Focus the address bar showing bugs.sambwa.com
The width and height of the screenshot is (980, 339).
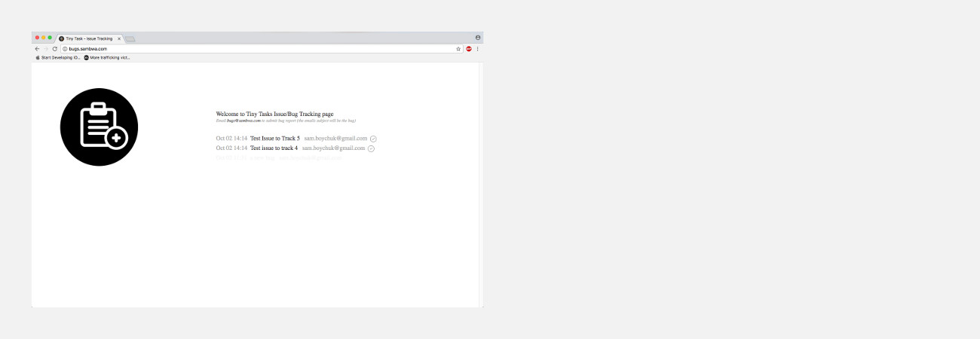coord(262,48)
